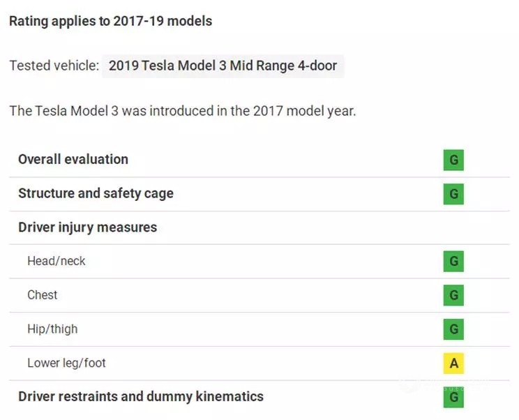This screenshot has height=420, width=519.
Task: Click the yellow A badge for Lower leg/foot
Action: pyautogui.click(x=453, y=363)
